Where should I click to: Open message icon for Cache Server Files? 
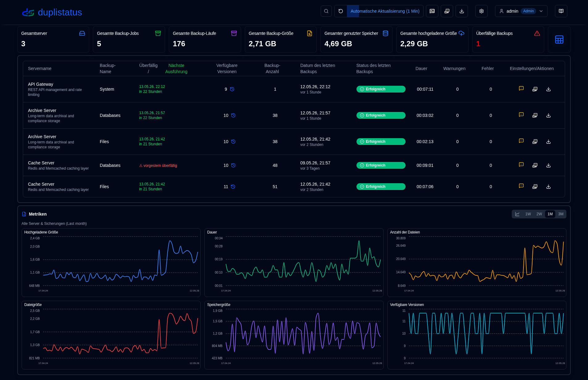[521, 186]
